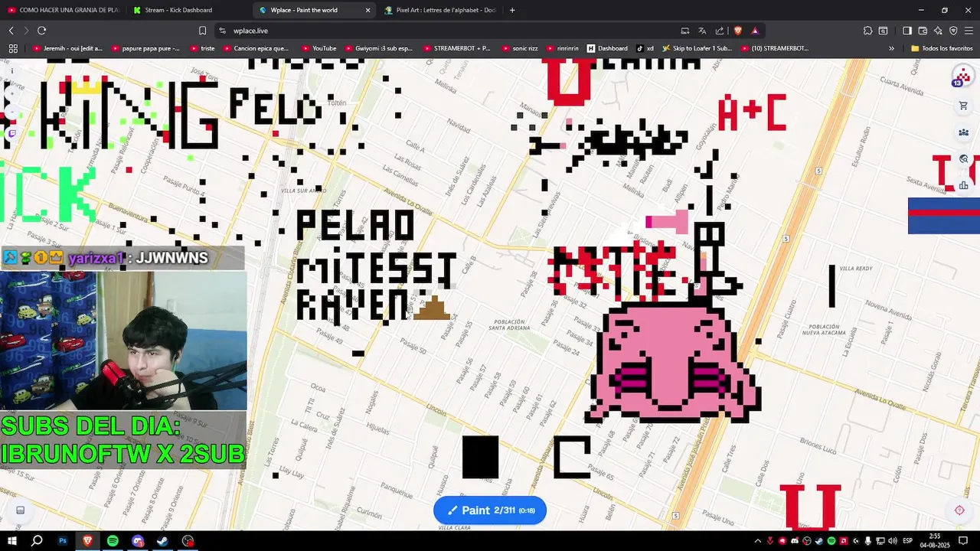This screenshot has width=980, height=551.
Task: Open the Brave Wallet icon
Action: pos(923,31)
